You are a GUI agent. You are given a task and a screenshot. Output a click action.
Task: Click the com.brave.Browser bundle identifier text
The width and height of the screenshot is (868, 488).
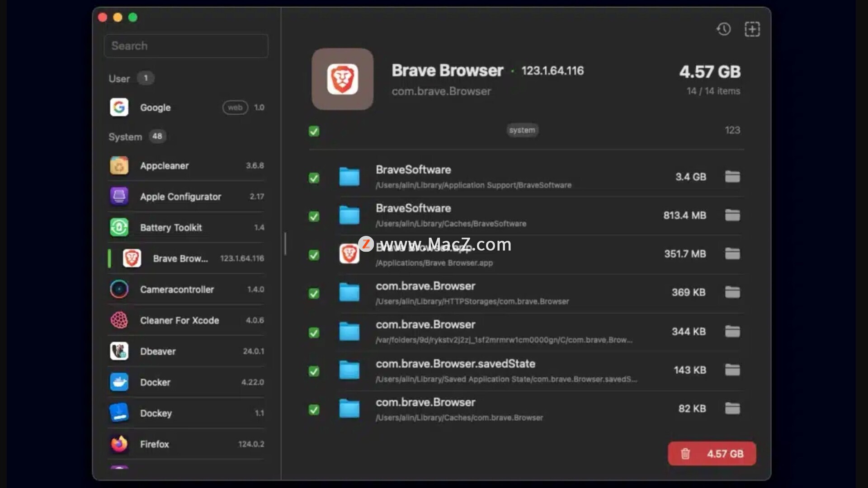click(441, 91)
